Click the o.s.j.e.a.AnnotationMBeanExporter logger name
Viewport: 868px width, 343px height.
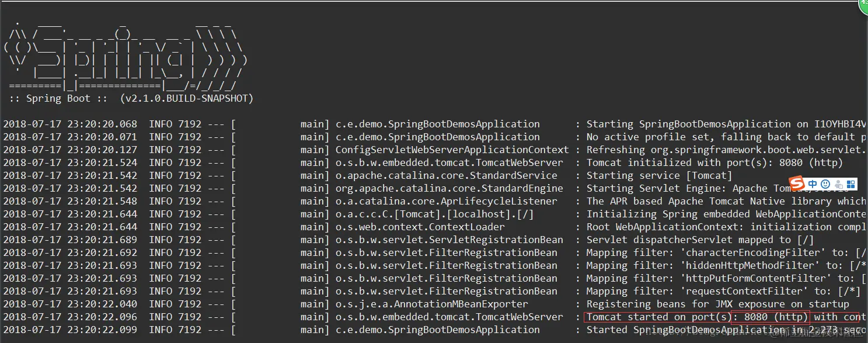pos(431,304)
